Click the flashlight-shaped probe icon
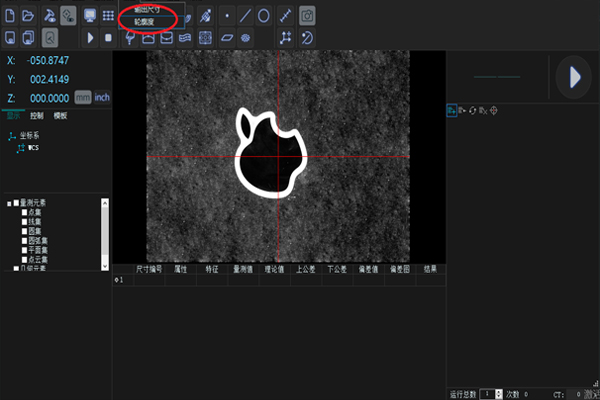 point(130,38)
